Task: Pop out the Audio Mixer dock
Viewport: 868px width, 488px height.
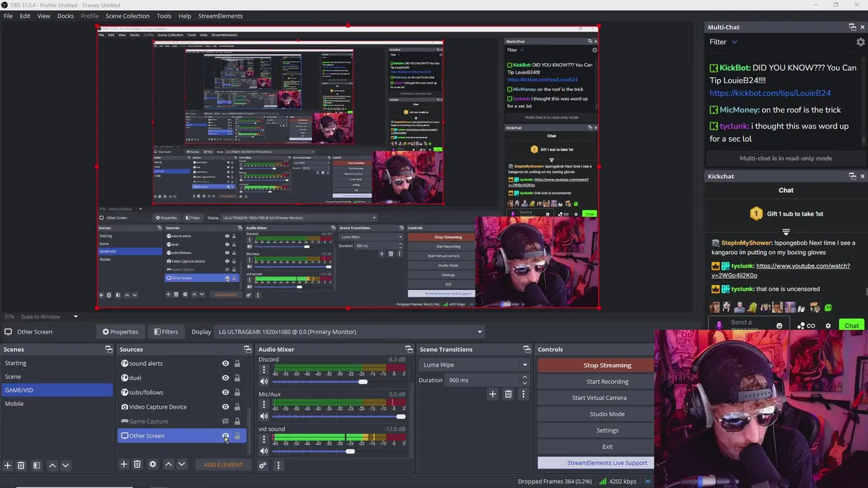Action: point(408,349)
